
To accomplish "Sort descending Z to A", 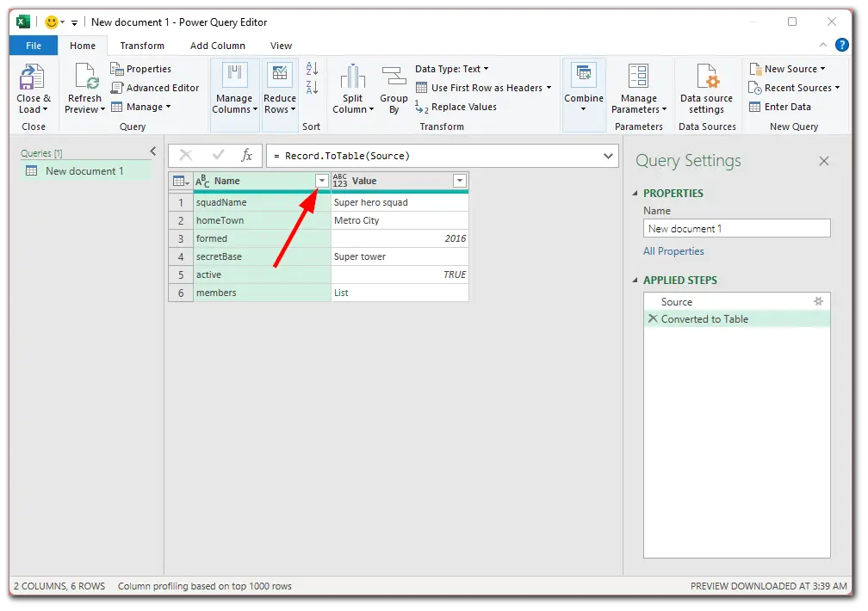I will point(312,87).
